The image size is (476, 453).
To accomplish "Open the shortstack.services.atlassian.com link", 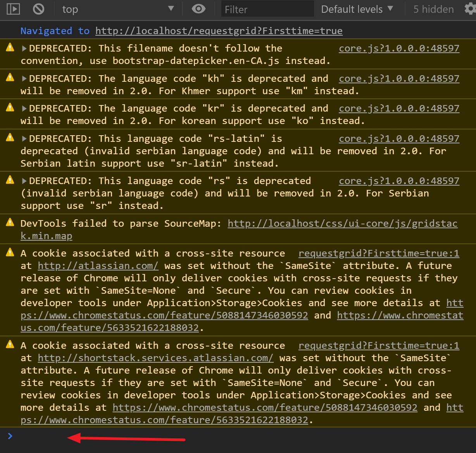I will point(155,358).
